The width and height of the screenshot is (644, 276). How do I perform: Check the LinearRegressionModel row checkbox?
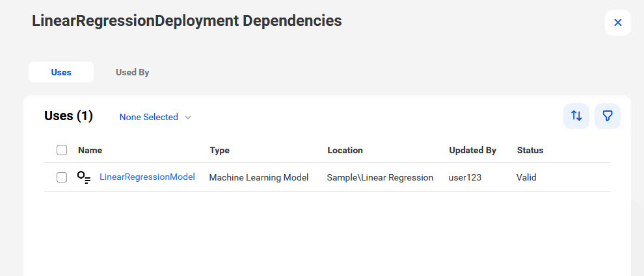pyautogui.click(x=62, y=177)
